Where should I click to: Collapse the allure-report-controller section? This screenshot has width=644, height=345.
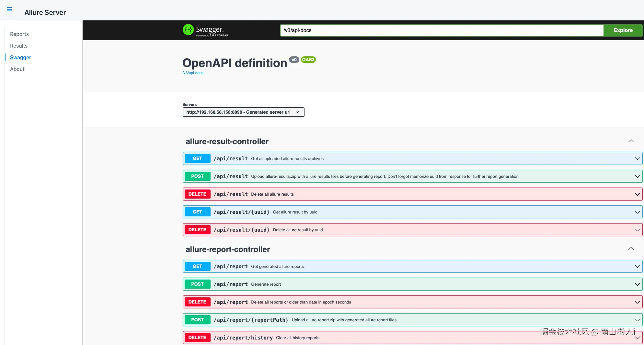[x=631, y=249]
